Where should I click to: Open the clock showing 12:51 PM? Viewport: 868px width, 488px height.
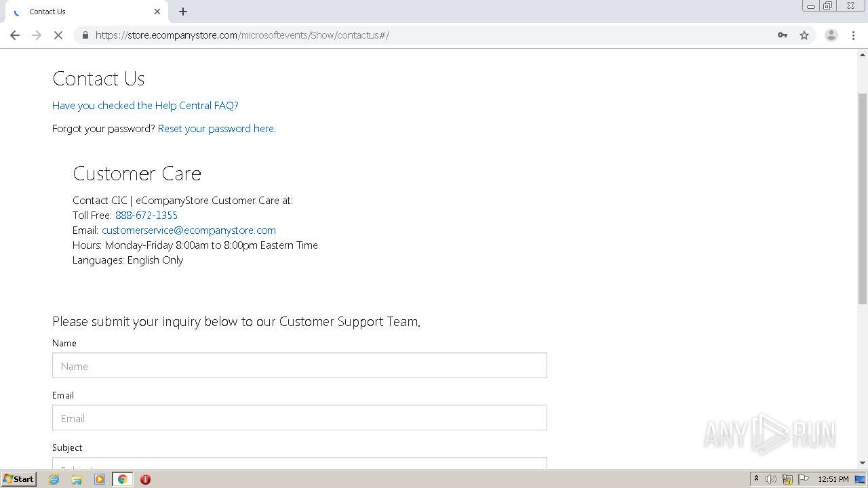click(x=833, y=479)
